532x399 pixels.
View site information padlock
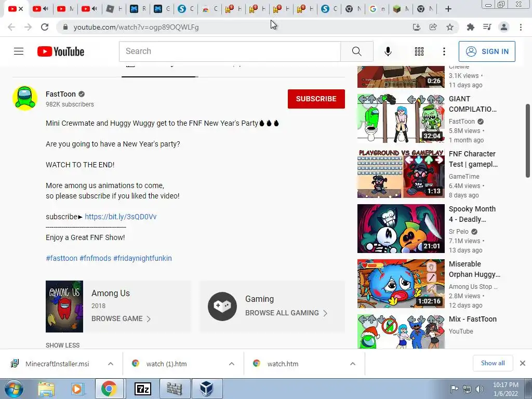click(65, 27)
